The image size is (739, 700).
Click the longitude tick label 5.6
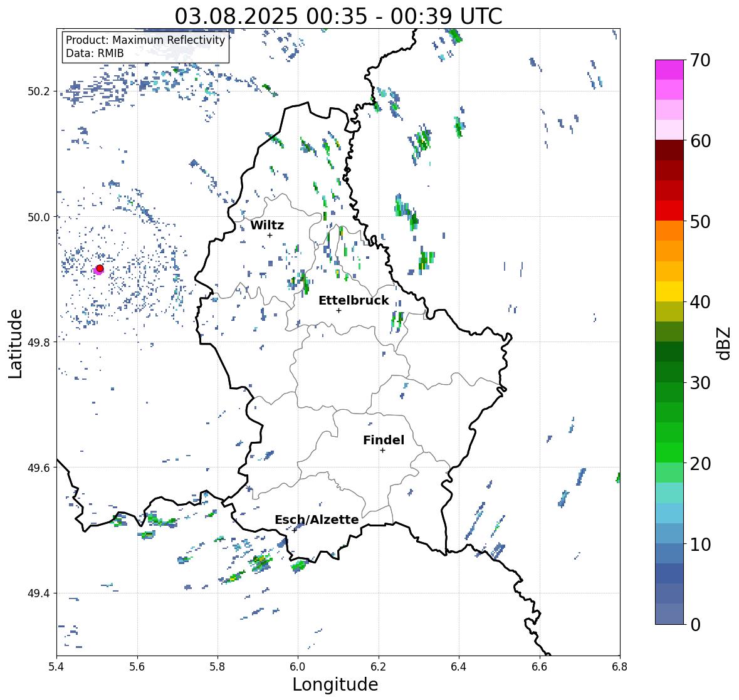click(137, 667)
